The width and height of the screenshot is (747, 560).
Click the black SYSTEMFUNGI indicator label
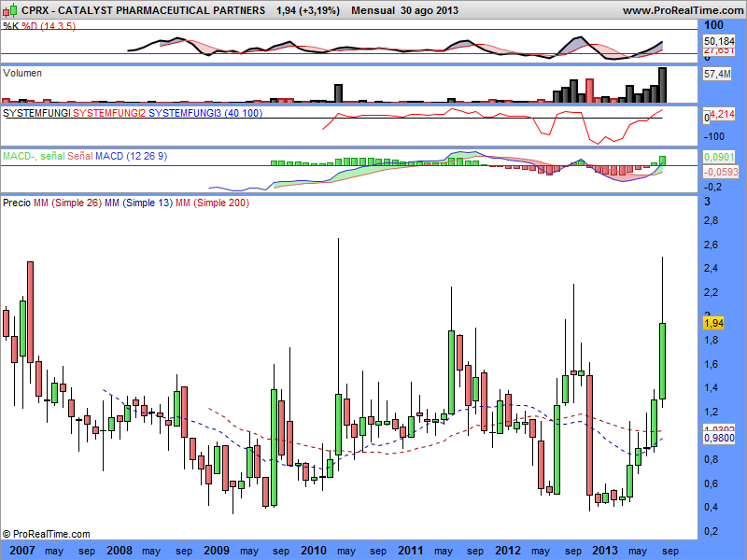tap(36, 113)
